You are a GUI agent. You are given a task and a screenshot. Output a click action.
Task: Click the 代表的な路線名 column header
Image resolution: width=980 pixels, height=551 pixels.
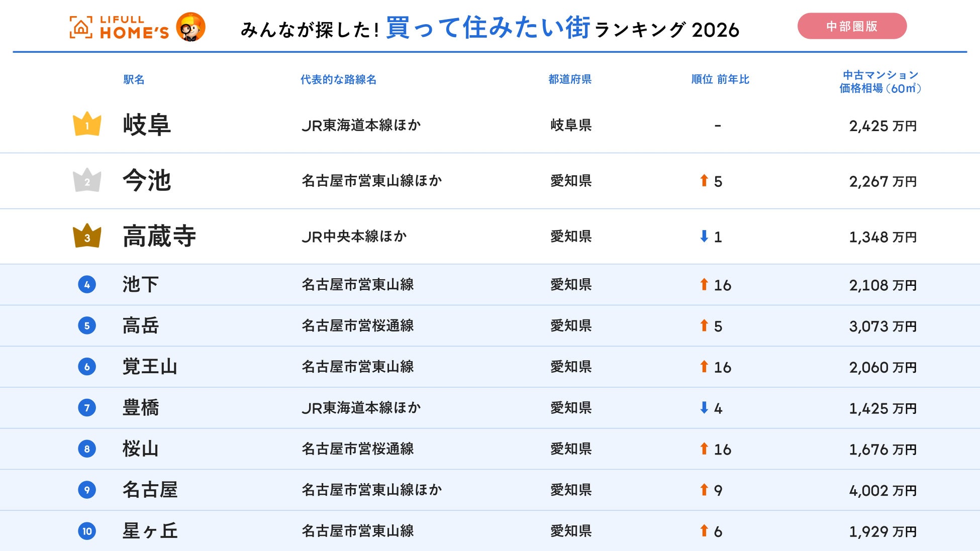click(x=338, y=79)
